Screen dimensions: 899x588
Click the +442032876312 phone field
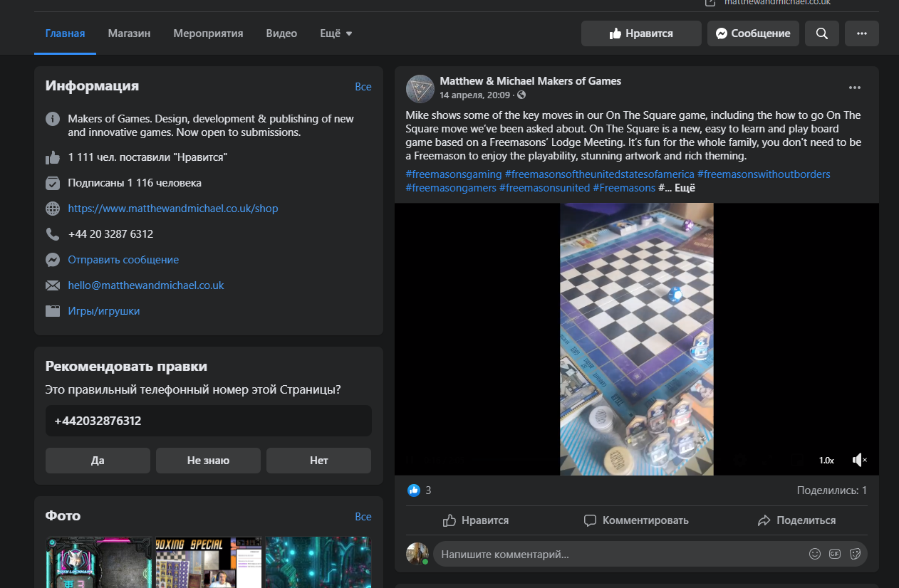click(209, 421)
